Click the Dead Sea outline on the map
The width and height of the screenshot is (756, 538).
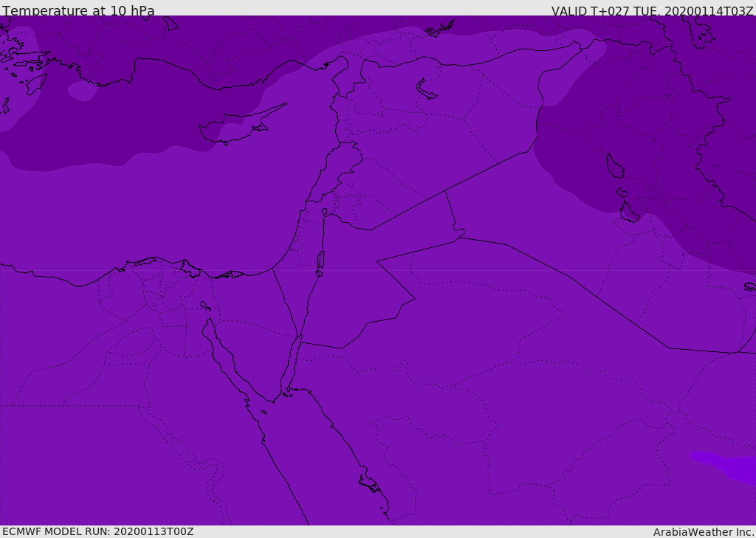tap(320, 263)
